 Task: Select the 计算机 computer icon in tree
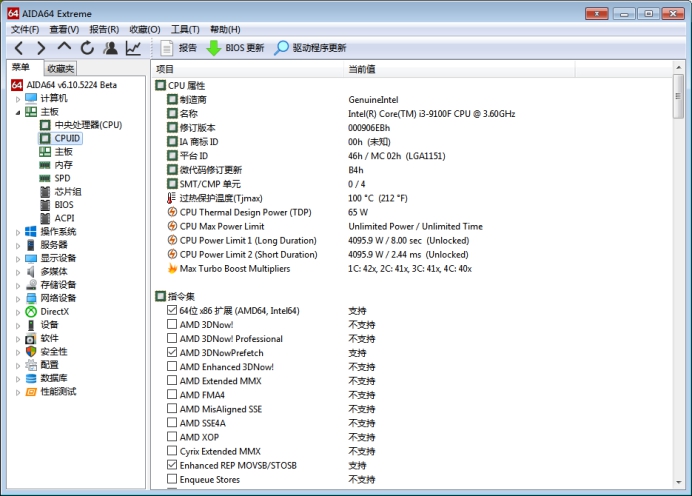click(x=31, y=98)
